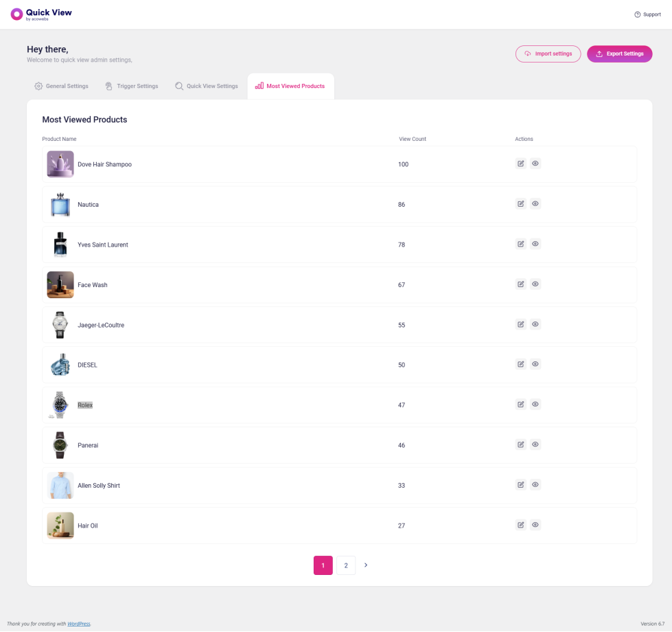Screen dimensions: 672x632
Task: Click the Nautica perfume thumbnail
Action: (60, 204)
